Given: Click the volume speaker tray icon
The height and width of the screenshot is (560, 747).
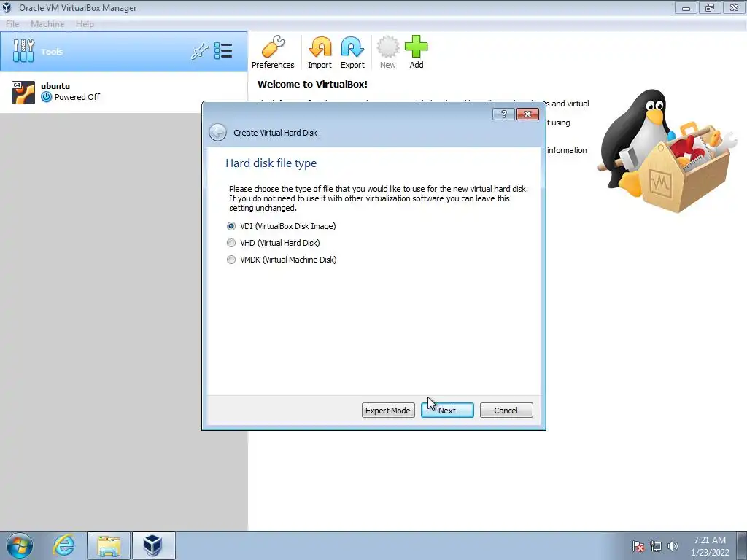Looking at the screenshot, I should [x=673, y=546].
